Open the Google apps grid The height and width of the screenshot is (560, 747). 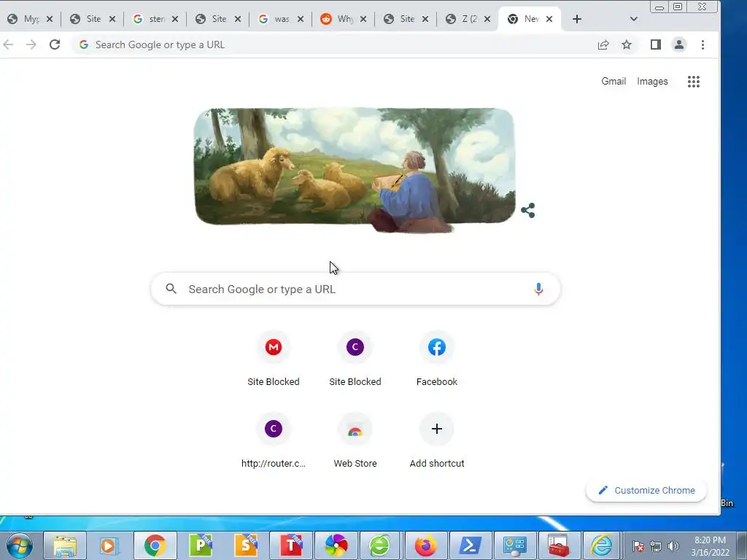[x=694, y=82]
